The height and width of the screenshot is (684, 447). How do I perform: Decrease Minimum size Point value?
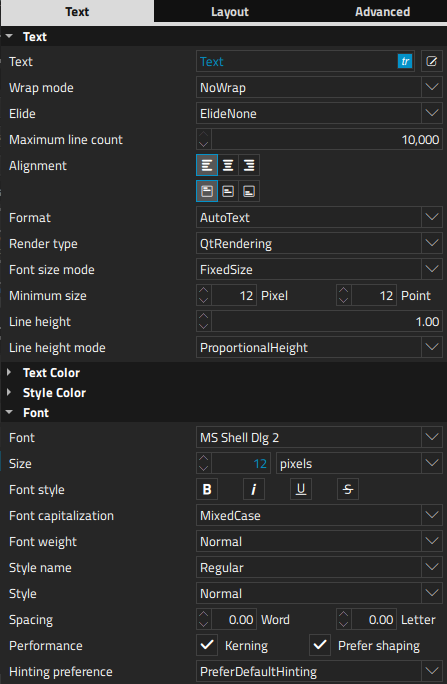point(344,301)
